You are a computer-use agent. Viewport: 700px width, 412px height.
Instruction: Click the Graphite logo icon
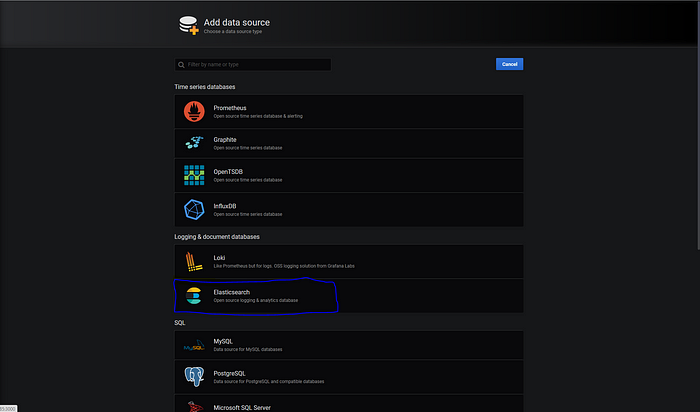tap(194, 143)
